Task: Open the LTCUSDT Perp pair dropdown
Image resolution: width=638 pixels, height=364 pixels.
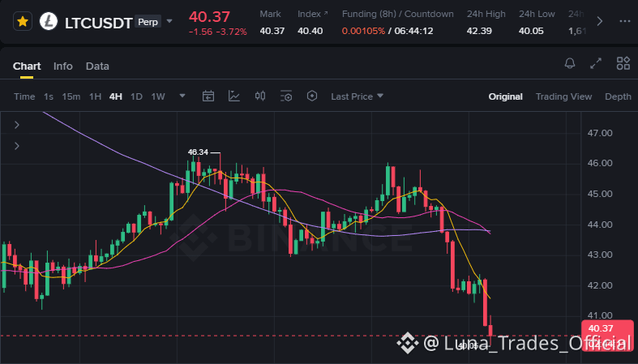Action: pyautogui.click(x=169, y=21)
